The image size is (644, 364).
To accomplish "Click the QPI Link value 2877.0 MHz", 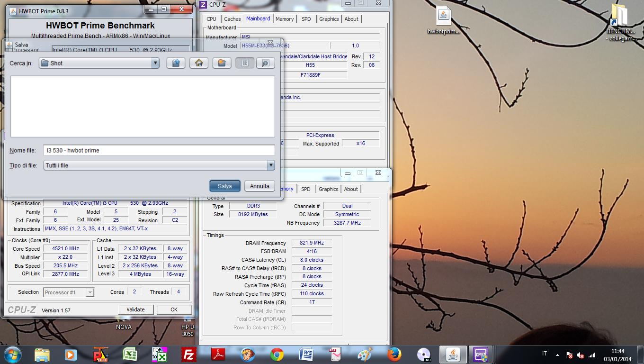I will tap(65, 274).
